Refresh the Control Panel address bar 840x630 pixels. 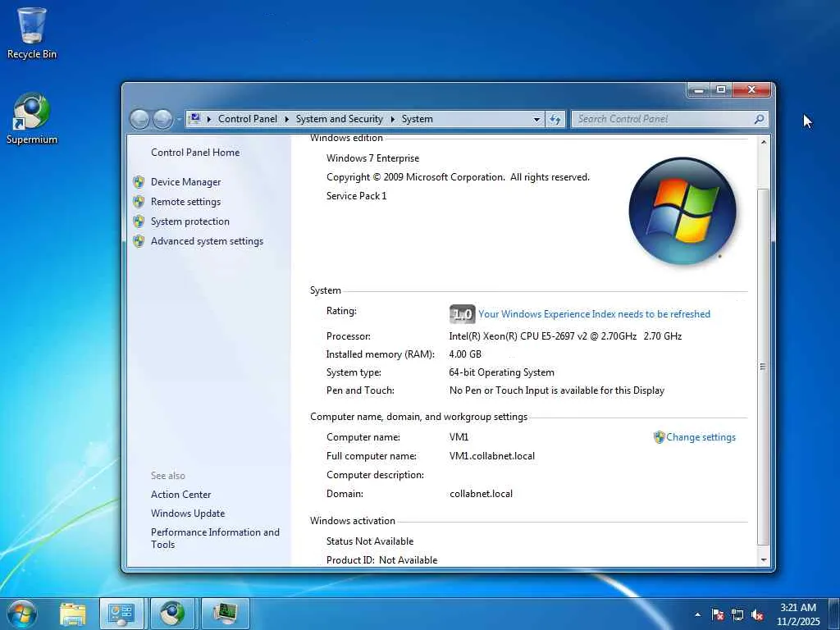point(555,119)
